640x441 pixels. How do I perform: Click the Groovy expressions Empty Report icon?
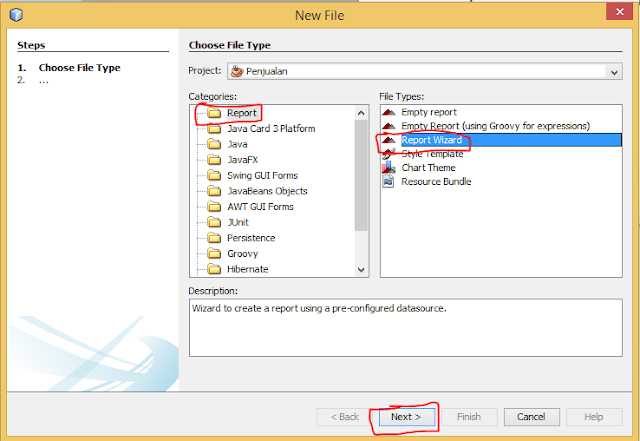click(x=389, y=126)
